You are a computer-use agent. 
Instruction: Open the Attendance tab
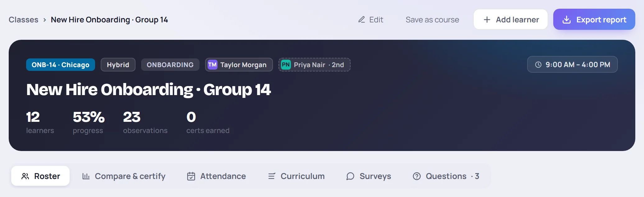pyautogui.click(x=216, y=176)
